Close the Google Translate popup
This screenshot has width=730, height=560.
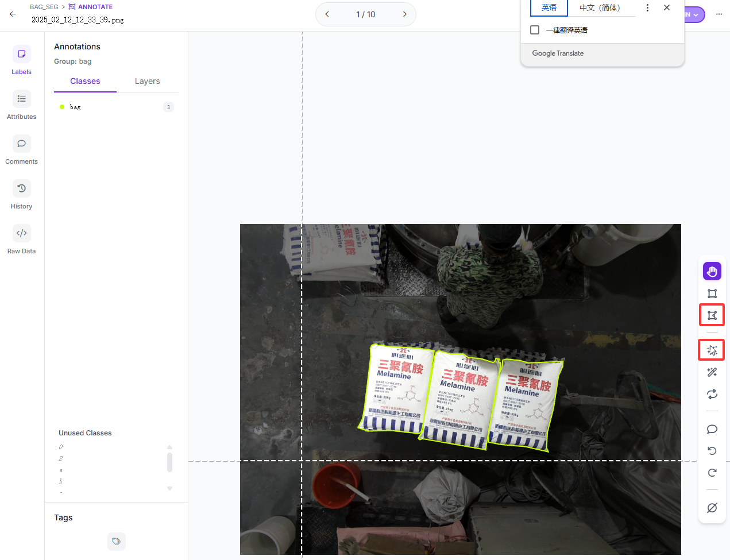click(667, 7)
